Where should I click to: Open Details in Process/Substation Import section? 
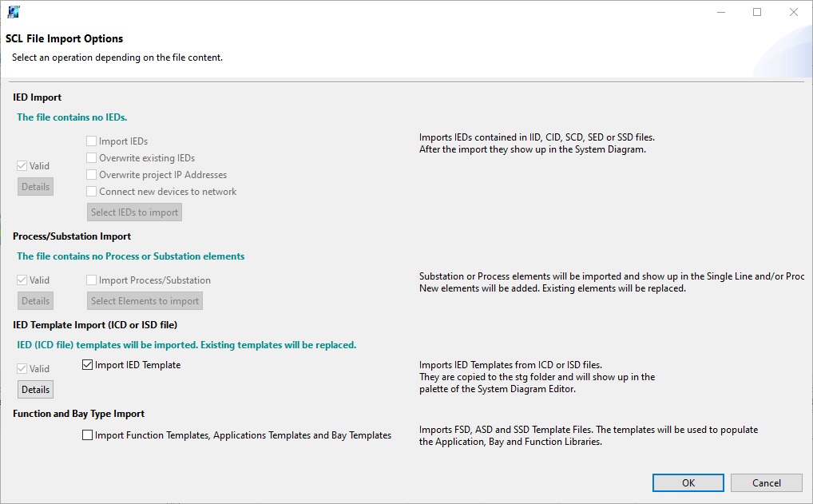(x=35, y=301)
